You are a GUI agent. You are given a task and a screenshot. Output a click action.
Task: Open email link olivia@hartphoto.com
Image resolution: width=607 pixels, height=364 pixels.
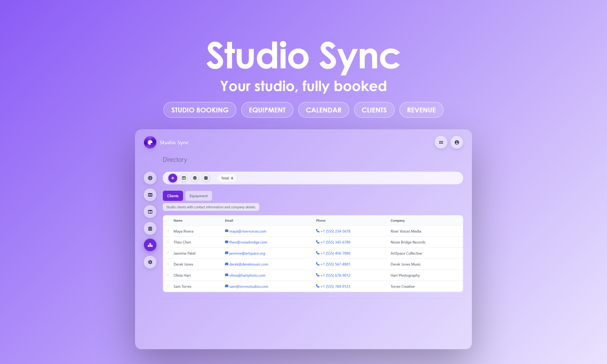click(247, 275)
